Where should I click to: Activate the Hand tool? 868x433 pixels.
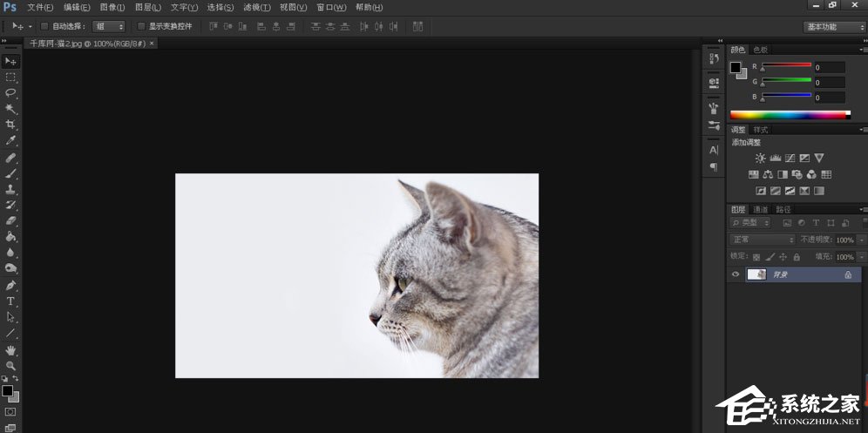[10, 349]
